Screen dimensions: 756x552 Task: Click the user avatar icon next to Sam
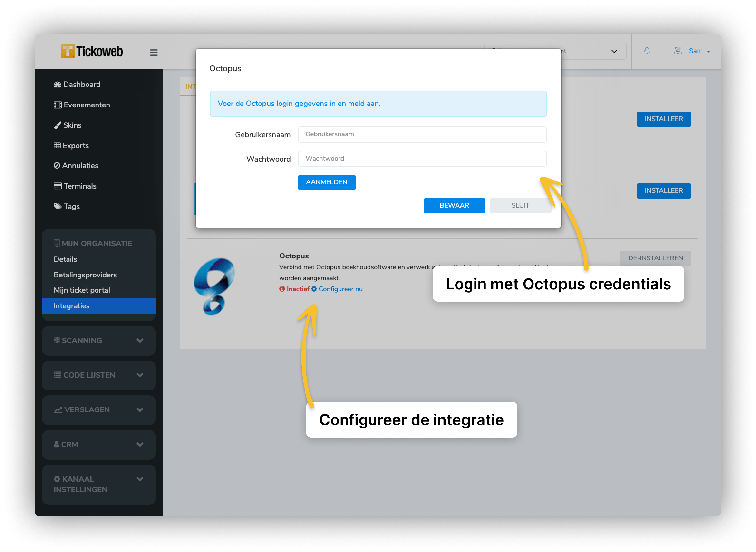(x=678, y=51)
